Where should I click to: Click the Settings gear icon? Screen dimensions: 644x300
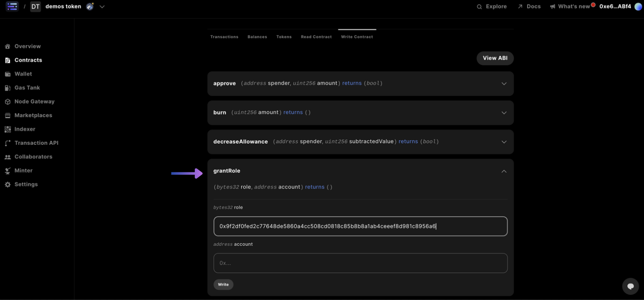point(7,185)
